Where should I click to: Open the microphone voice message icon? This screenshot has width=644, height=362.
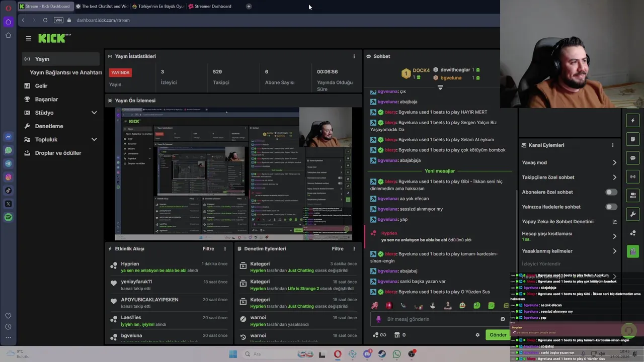point(379,319)
